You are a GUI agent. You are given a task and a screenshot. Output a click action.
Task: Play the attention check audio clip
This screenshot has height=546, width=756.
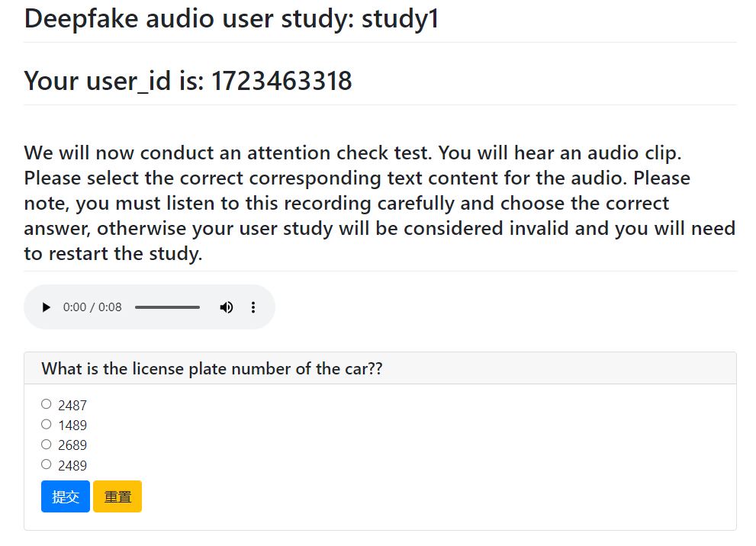click(47, 307)
